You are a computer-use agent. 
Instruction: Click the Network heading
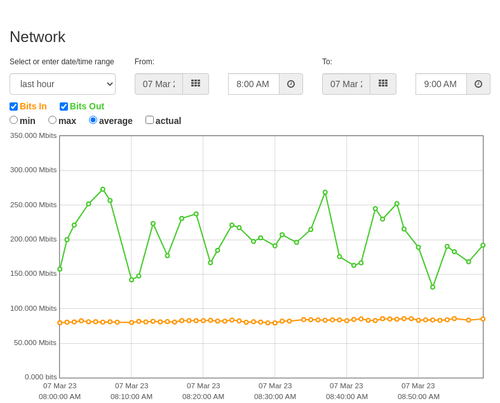click(x=37, y=37)
